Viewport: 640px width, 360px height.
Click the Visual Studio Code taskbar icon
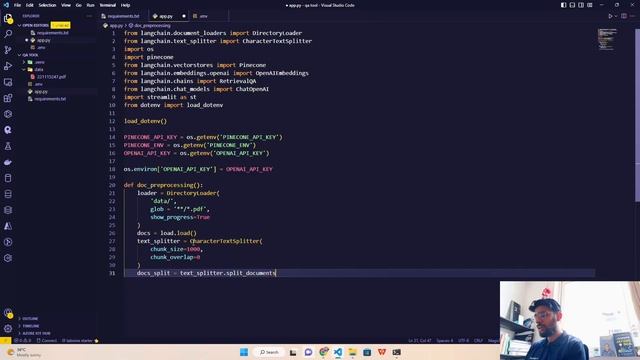pos(338,352)
